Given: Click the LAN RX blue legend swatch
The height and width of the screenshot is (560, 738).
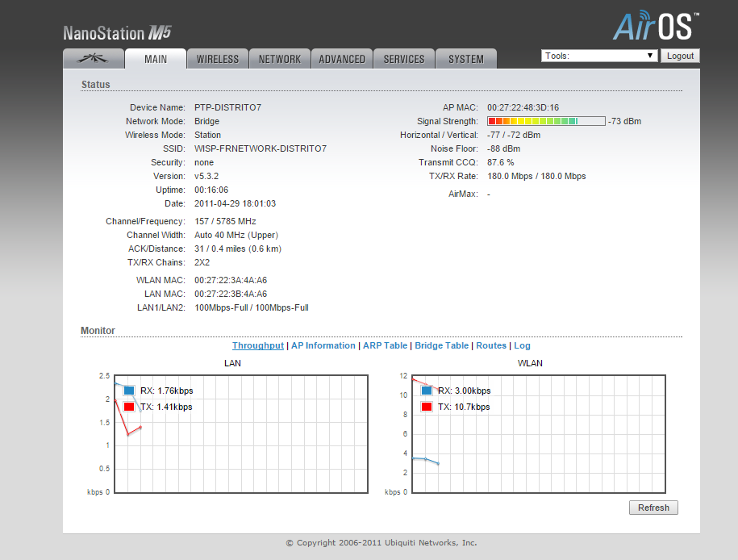Looking at the screenshot, I should coord(129,391).
